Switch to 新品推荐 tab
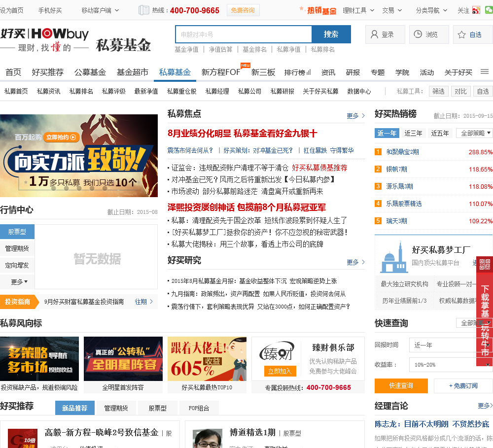Viewport: 493px width, 448px height. coord(75,408)
